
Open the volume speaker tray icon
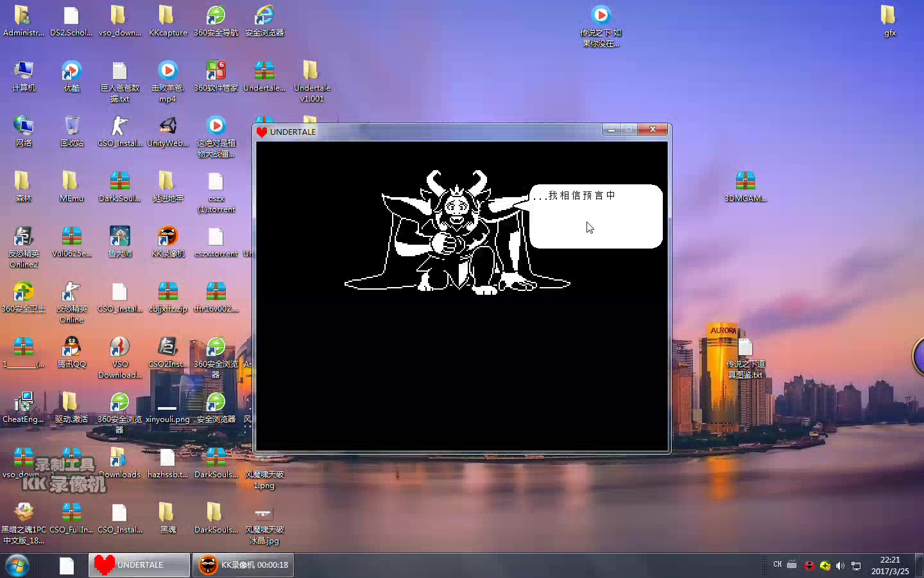pyautogui.click(x=840, y=565)
